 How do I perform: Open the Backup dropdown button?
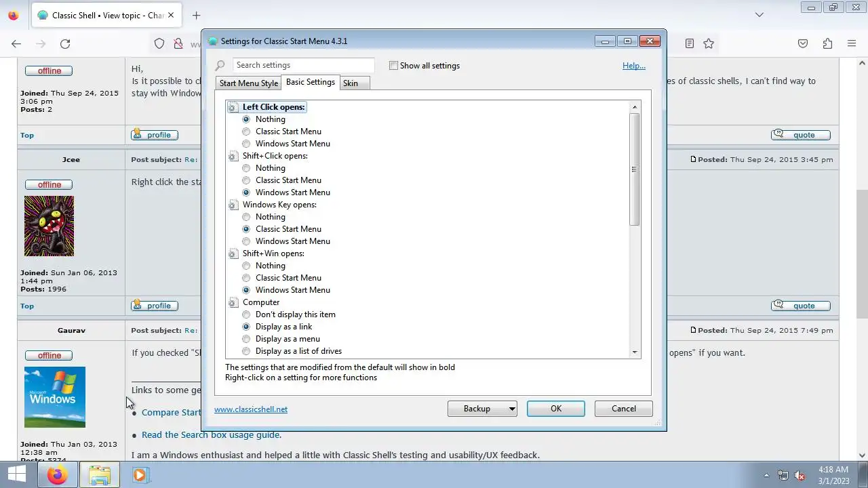(x=482, y=409)
